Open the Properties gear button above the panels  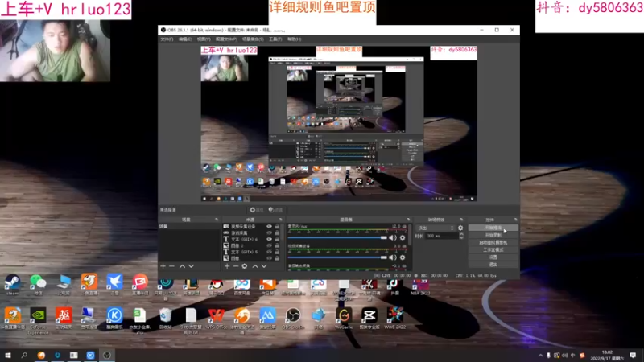(257, 210)
